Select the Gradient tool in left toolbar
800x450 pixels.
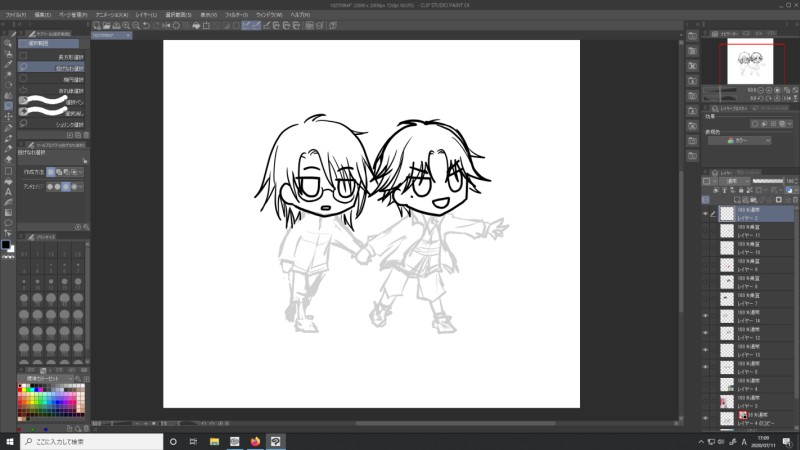point(8,212)
